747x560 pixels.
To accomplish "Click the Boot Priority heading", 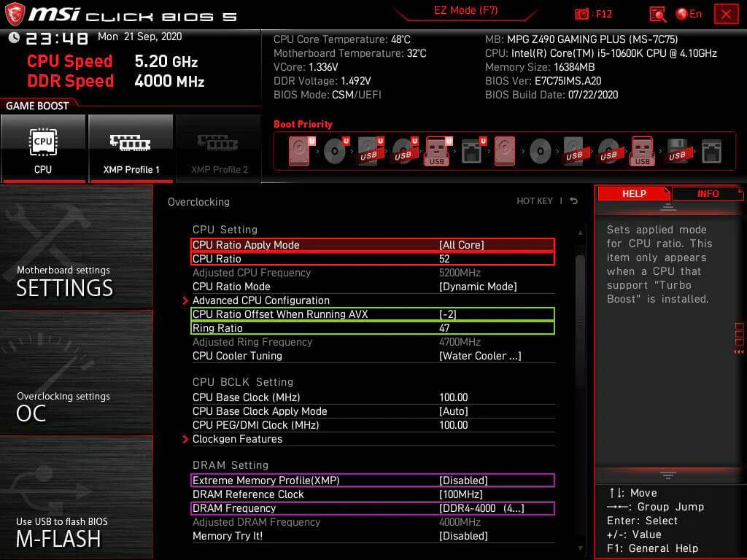I will (x=303, y=124).
